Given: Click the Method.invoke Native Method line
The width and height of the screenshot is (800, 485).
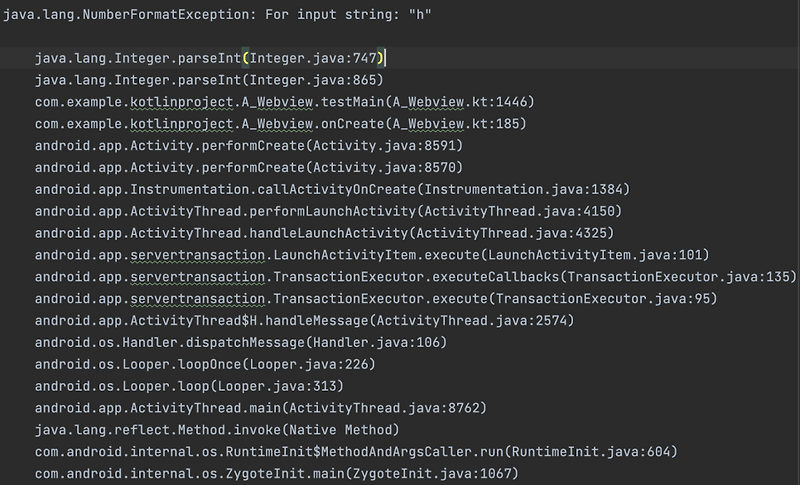Looking at the screenshot, I should pyautogui.click(x=217, y=430).
